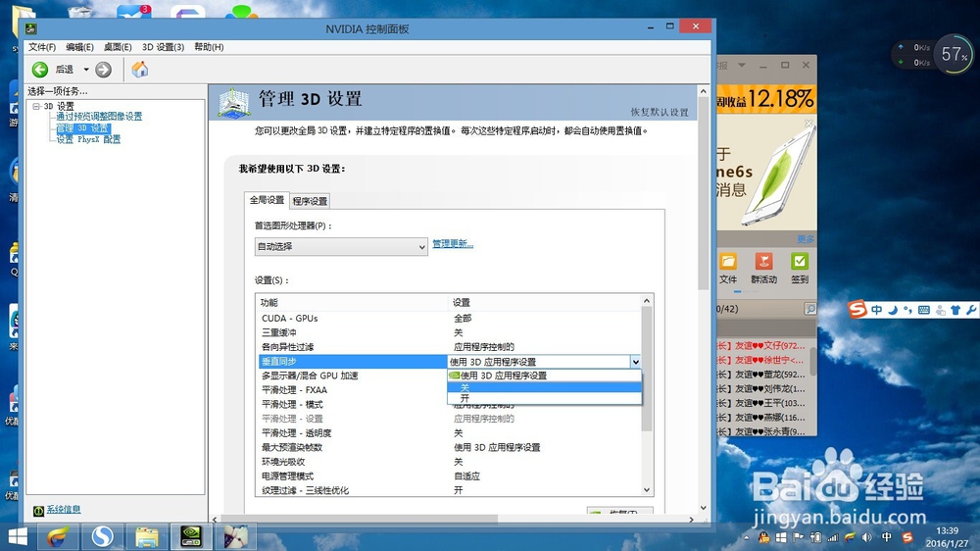The width and height of the screenshot is (980, 551).
Task: Select the 三重缓冲 setting row
Action: 448,332
